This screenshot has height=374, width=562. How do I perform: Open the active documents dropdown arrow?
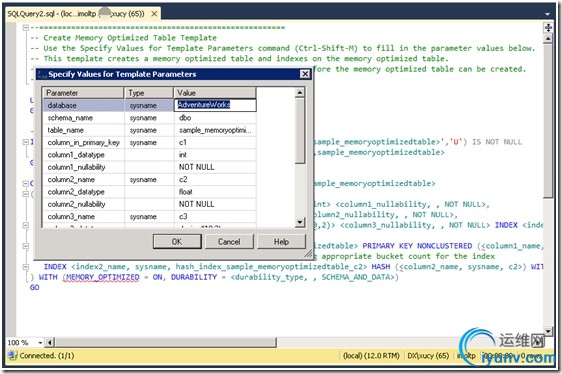click(547, 14)
